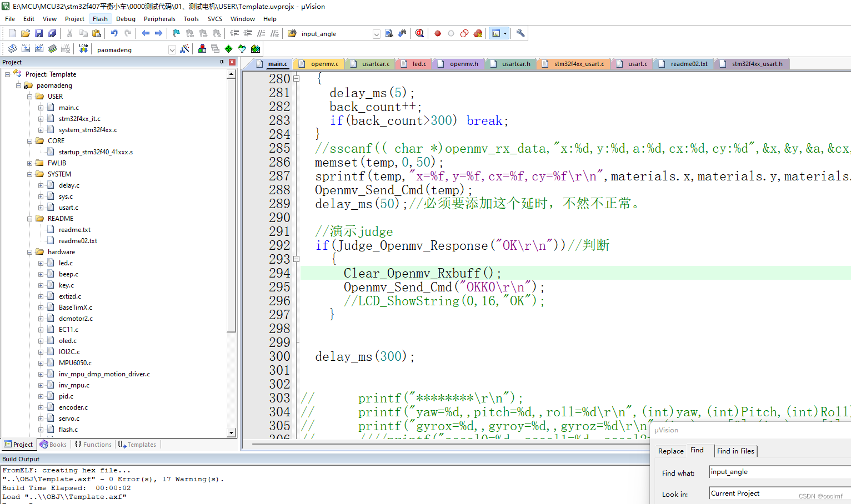
Task: Click the Look in field showing Current Project
Action: [780, 493]
